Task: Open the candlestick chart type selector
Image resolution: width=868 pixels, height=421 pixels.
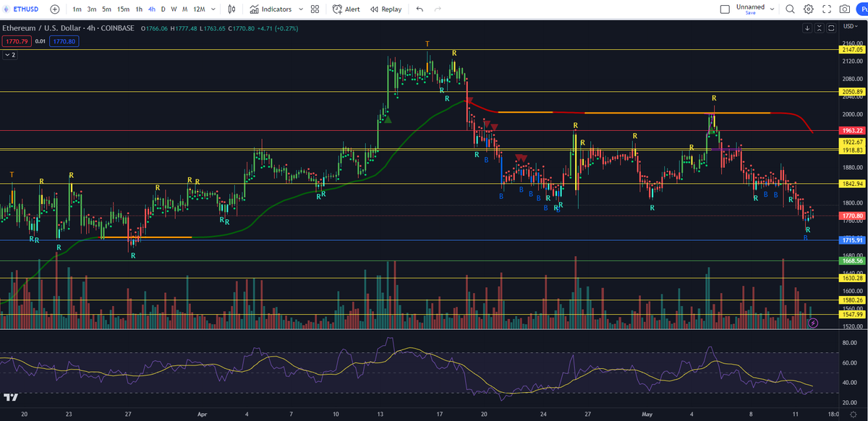Action: point(231,9)
